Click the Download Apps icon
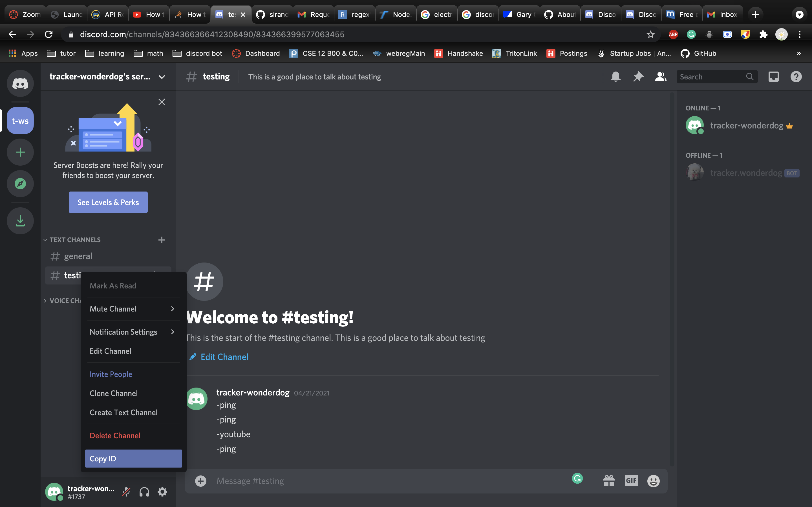The image size is (812, 507). pos(20,221)
